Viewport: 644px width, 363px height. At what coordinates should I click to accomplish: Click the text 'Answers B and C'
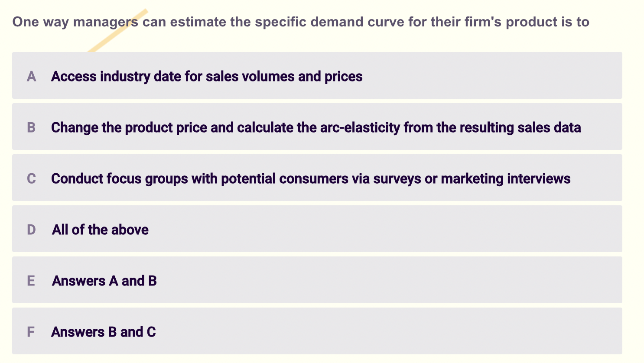point(104,331)
